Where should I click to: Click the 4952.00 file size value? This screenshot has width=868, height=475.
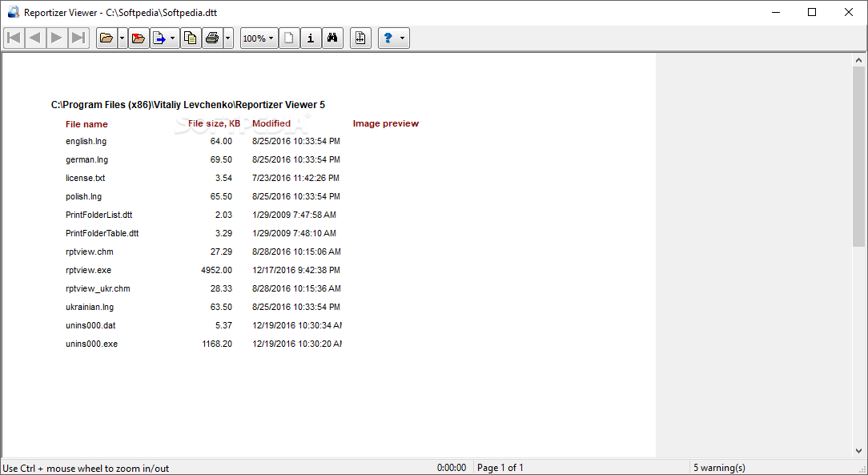pos(216,270)
